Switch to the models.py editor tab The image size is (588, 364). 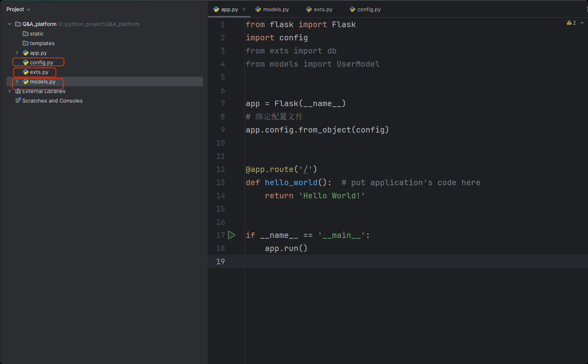coord(272,9)
